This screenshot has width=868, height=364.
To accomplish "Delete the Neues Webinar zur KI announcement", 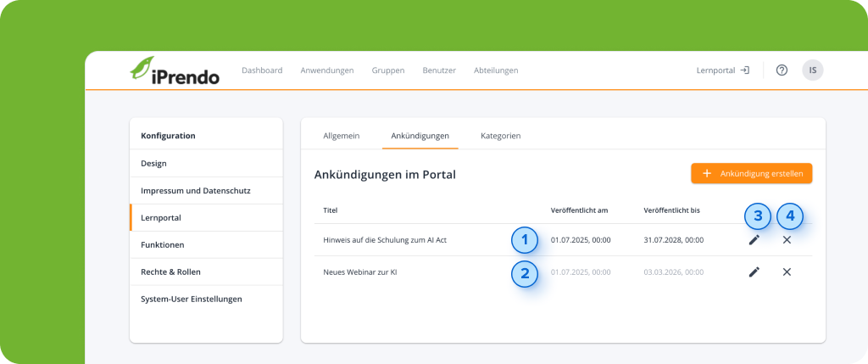I will point(787,272).
